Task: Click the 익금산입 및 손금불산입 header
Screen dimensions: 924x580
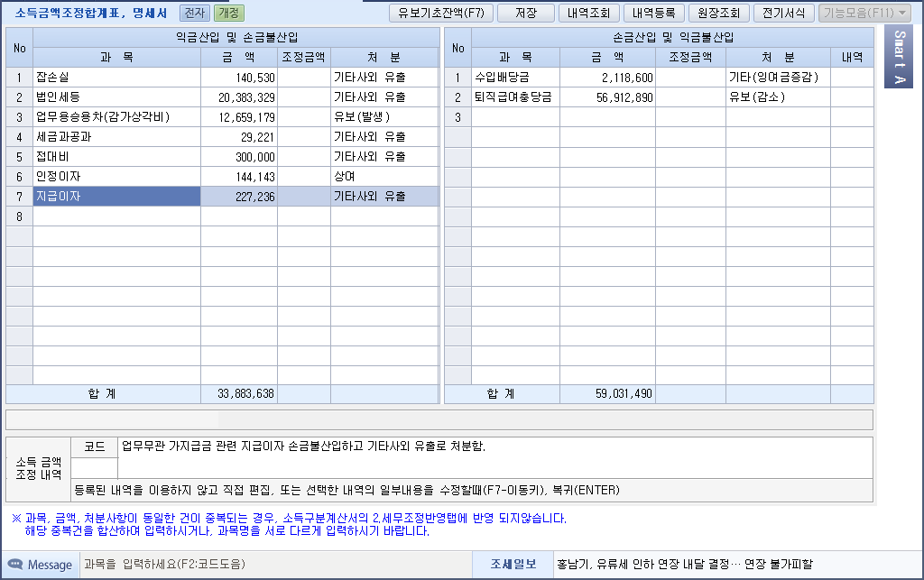Action: click(x=236, y=37)
